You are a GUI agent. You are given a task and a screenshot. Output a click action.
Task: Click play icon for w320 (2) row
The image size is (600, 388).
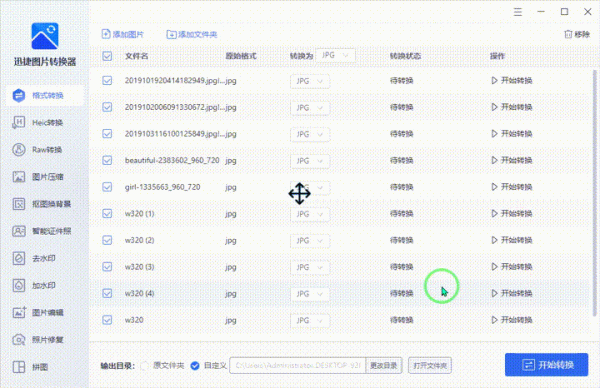494,240
